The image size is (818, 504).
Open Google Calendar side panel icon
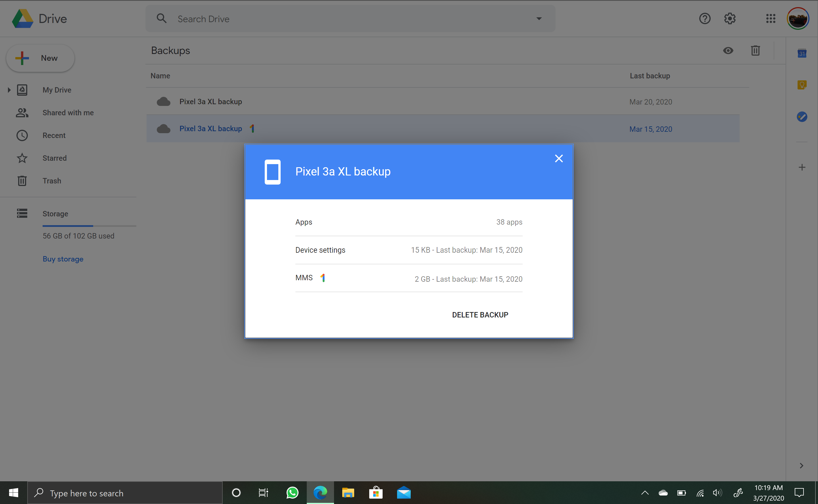(x=802, y=53)
